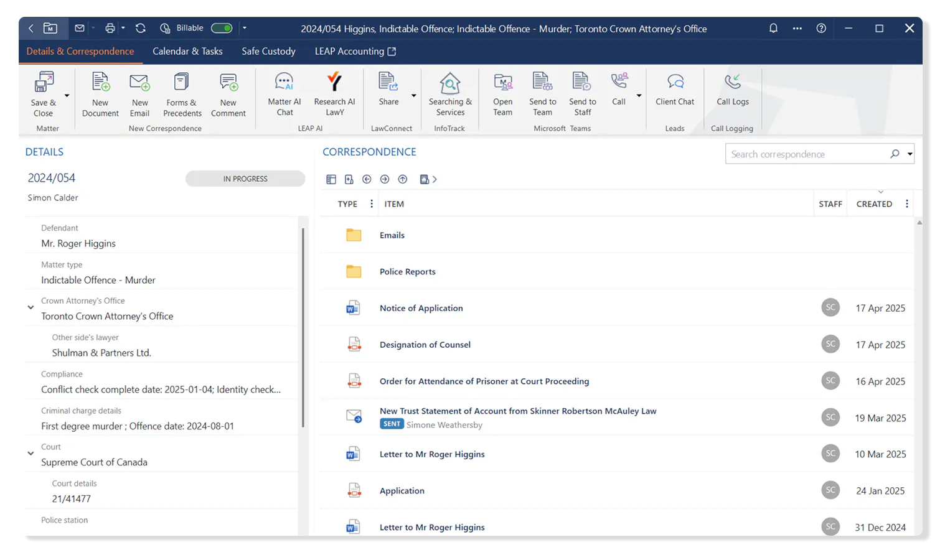Image resolution: width=945 pixels, height=560 pixels.
Task: Click Save & Close in the ribbon
Action: click(44, 95)
